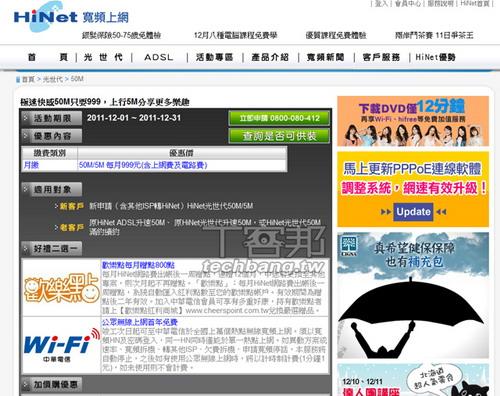Click the 歡樂點 logo image

(61, 288)
